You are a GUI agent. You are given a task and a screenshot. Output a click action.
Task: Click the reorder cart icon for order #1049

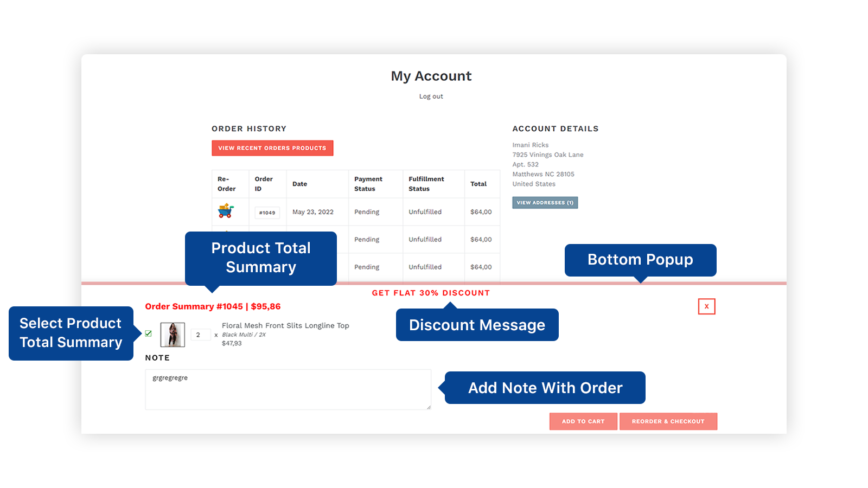[226, 210]
